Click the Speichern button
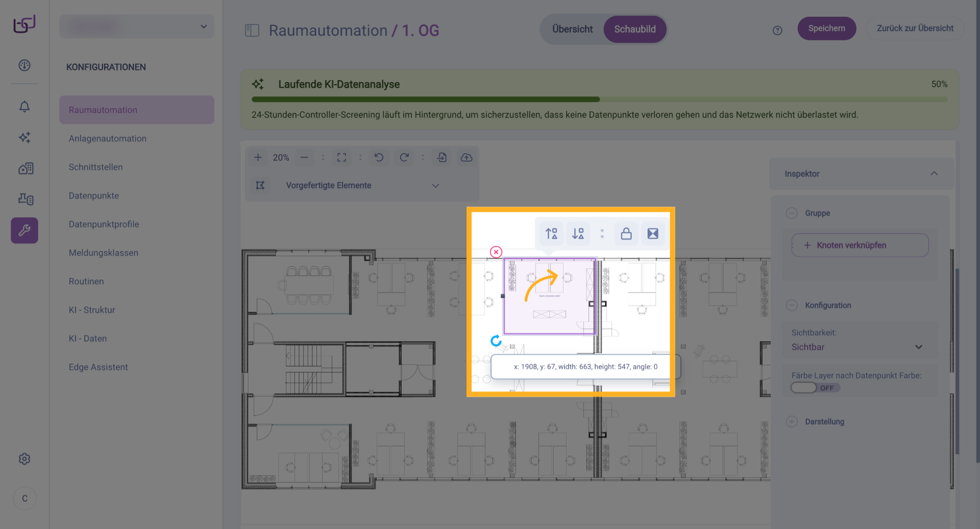Viewport: 980px width, 529px height. 826,29
